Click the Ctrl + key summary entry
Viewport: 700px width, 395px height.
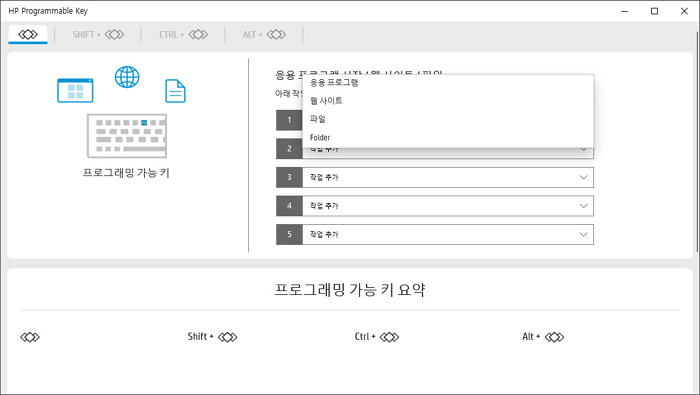tap(377, 337)
